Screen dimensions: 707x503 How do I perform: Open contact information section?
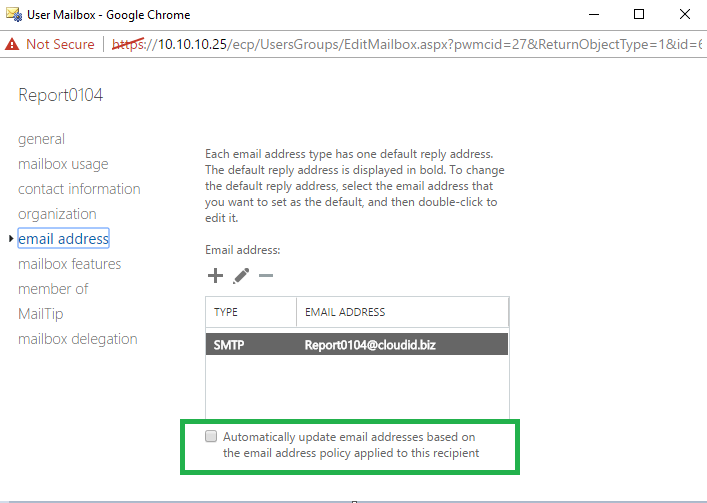(x=79, y=189)
